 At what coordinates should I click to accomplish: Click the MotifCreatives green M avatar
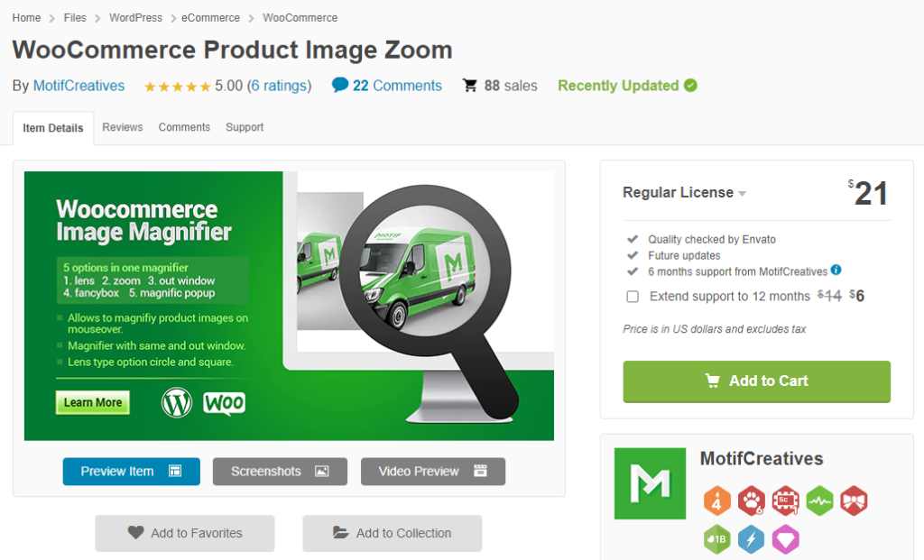650,483
